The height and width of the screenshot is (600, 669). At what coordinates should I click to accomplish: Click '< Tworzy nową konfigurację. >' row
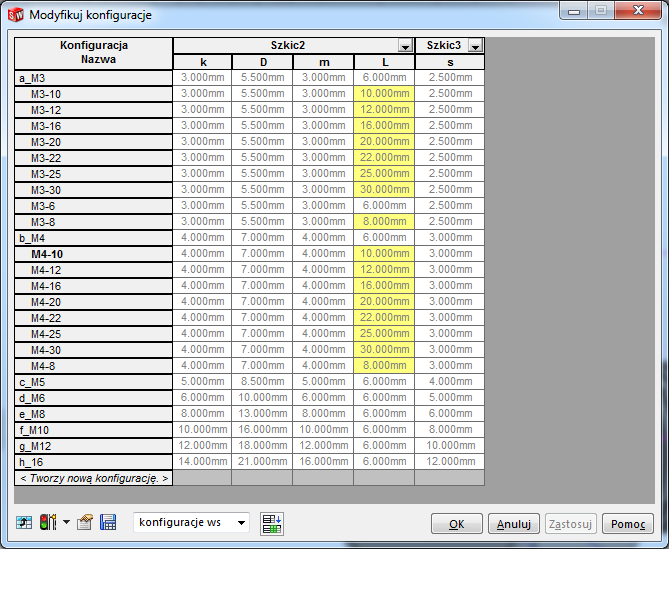[93, 478]
